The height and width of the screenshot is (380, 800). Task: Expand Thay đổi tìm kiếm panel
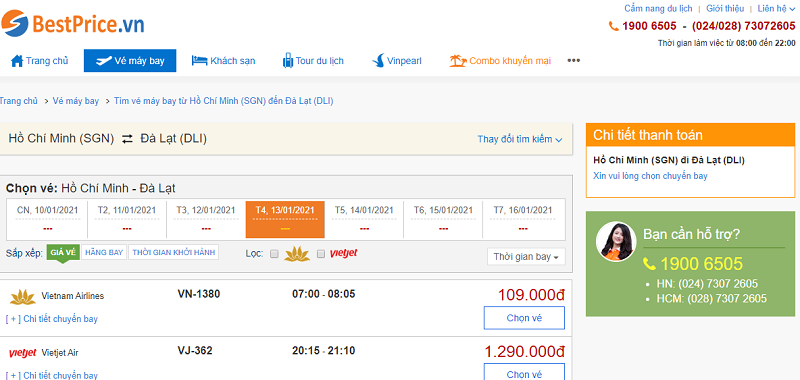tap(520, 139)
